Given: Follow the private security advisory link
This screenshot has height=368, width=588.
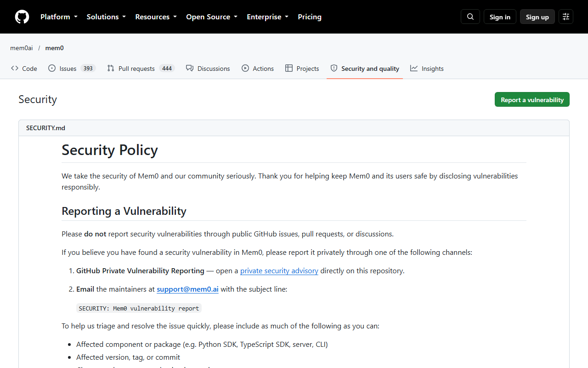Looking at the screenshot, I should tap(279, 270).
